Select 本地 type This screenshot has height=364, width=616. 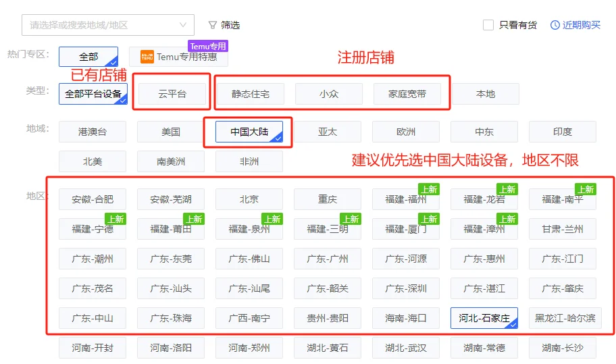(x=486, y=94)
